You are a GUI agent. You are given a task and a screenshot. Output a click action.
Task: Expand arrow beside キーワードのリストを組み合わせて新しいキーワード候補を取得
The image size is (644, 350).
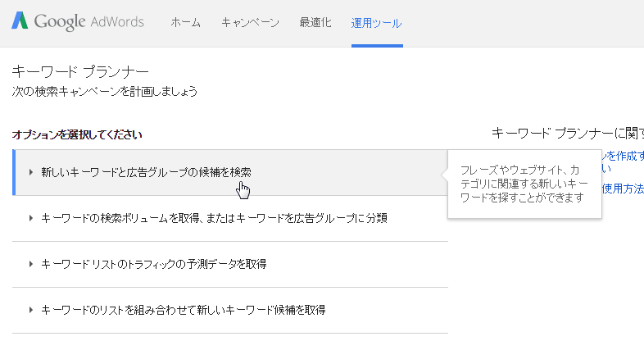click(x=31, y=310)
